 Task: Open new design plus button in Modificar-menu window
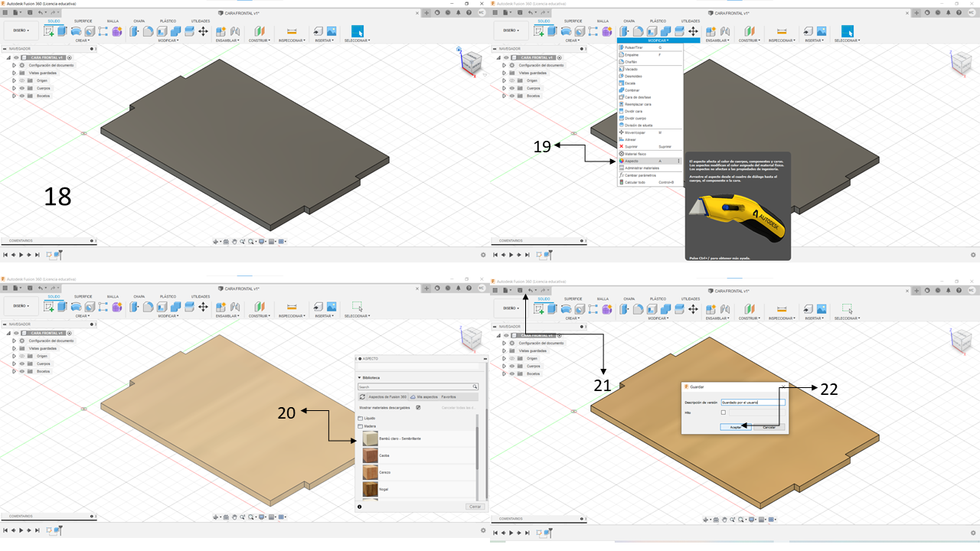tap(916, 12)
